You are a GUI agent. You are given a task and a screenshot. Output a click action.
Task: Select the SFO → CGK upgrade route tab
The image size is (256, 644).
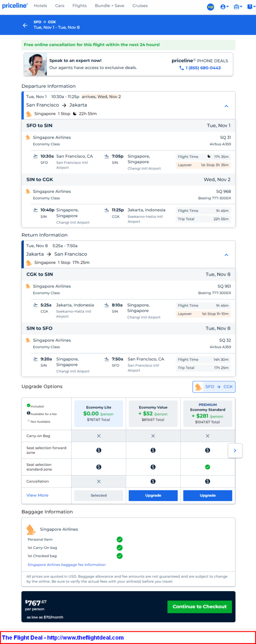(x=214, y=387)
